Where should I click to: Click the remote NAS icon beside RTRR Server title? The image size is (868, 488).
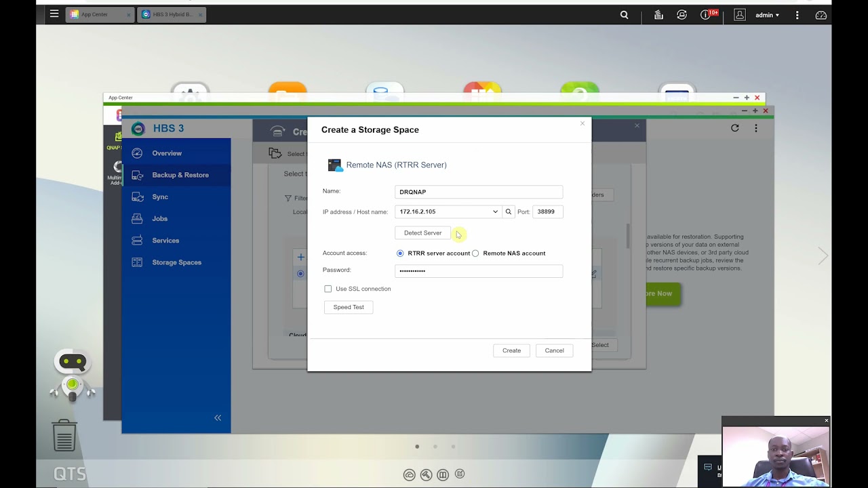point(334,165)
